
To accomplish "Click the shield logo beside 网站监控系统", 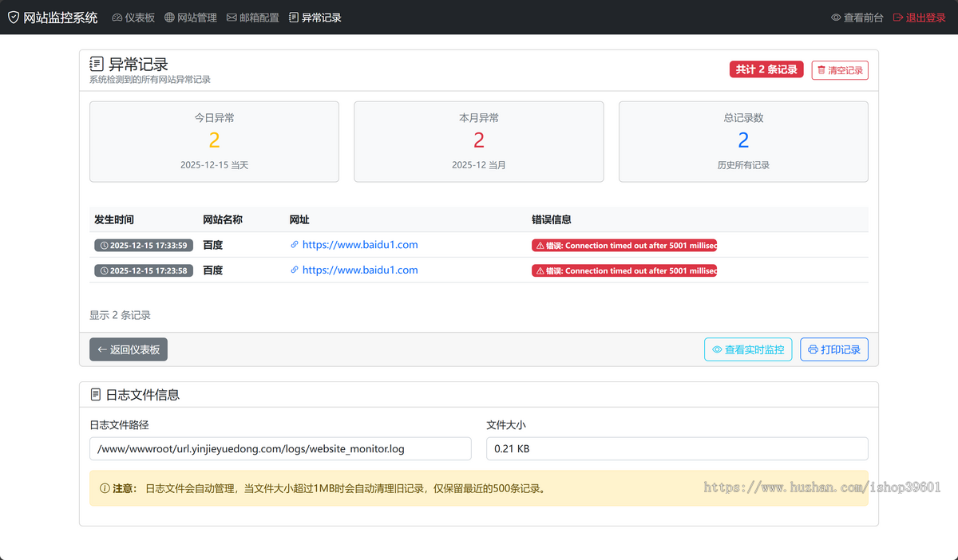I will [x=13, y=17].
